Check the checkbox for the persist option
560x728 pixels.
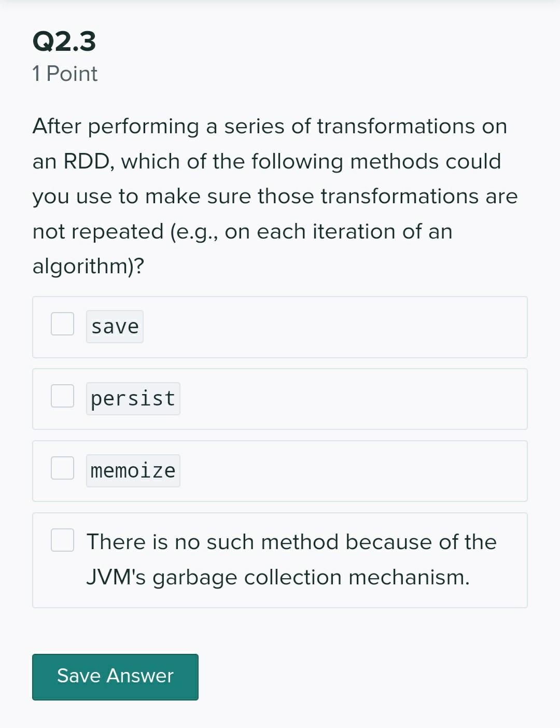click(x=62, y=397)
